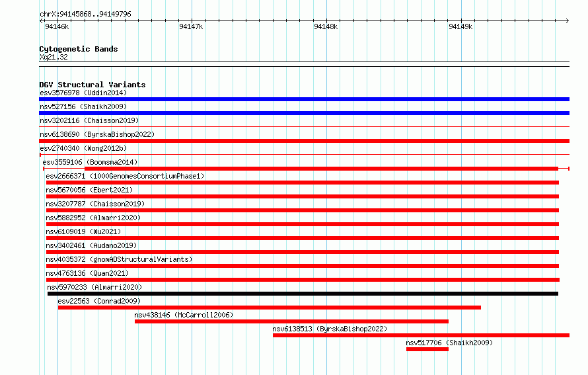The width and height of the screenshot is (588, 375).
Task: Click the 94149k ruler mark
Action: [x=460, y=26]
